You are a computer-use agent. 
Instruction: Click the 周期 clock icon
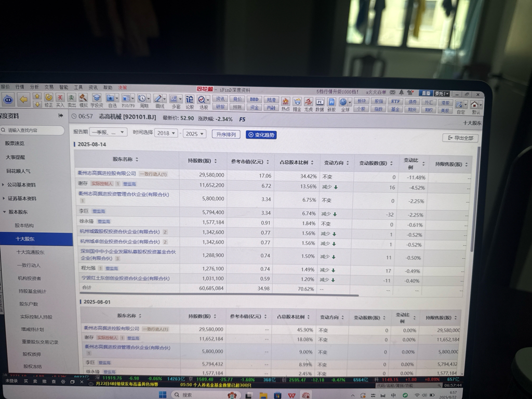tap(142, 98)
